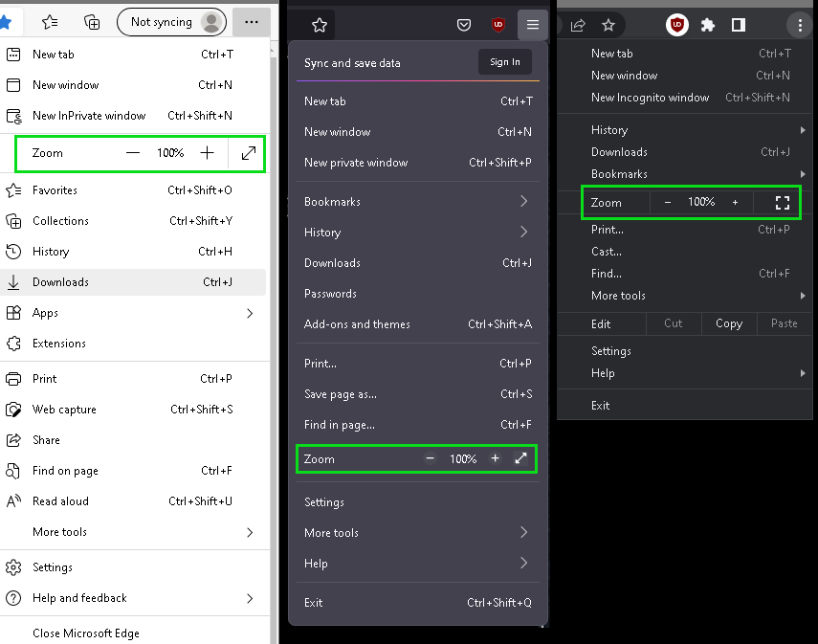This screenshot has height=644, width=818.
Task: Click the Chrome share page icon
Action: point(578,25)
